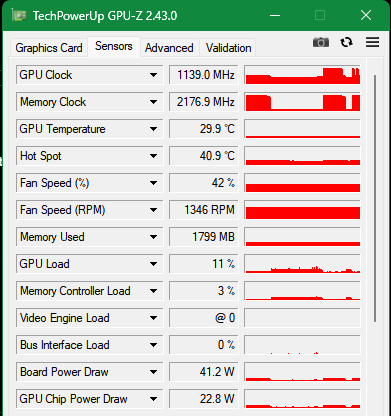The height and width of the screenshot is (416, 391).
Task: Click the 22.8 W chip power value
Action: click(204, 399)
